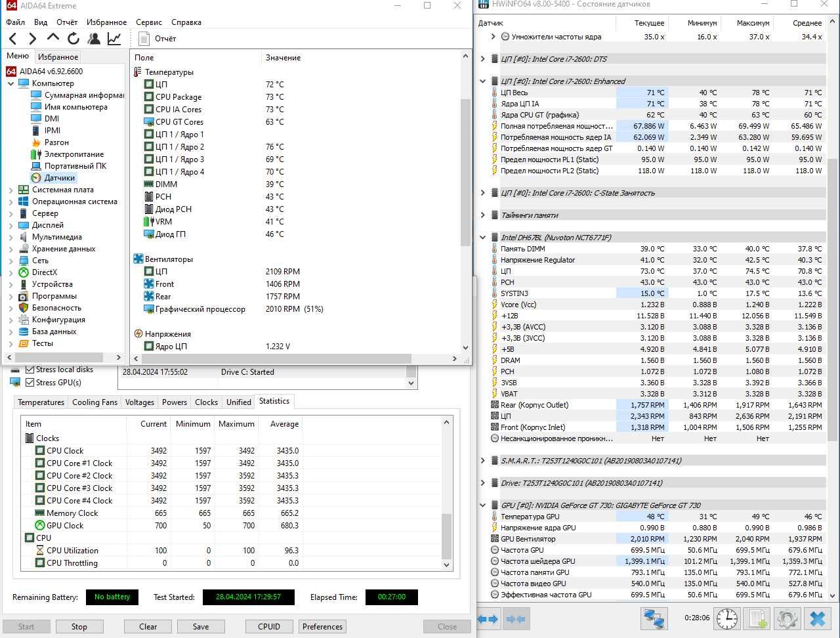This screenshot has height=638, width=840.
Task: Click the Clear button
Action: [148, 627]
